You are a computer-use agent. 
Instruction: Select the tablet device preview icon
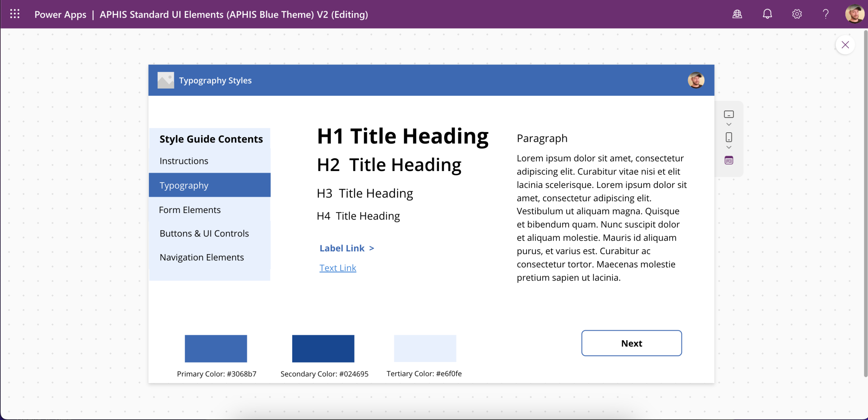point(729,114)
